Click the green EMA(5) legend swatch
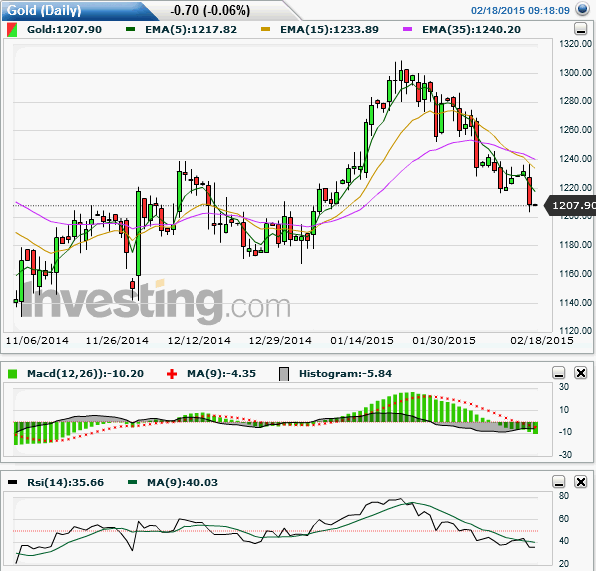The height and width of the screenshot is (571, 596). [130, 29]
